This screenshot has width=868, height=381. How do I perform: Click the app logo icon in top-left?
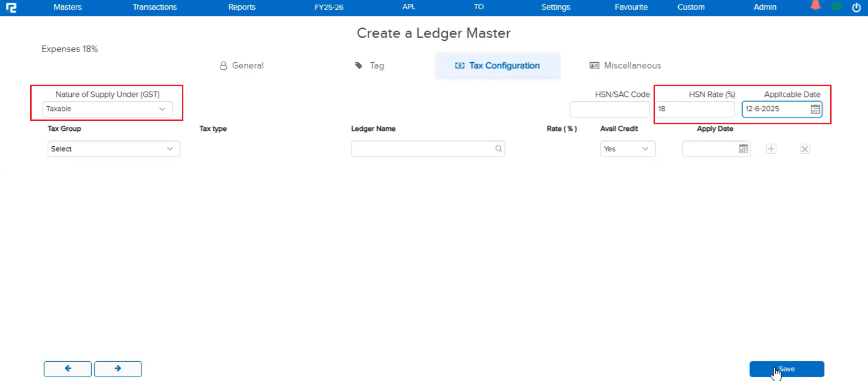(x=11, y=8)
